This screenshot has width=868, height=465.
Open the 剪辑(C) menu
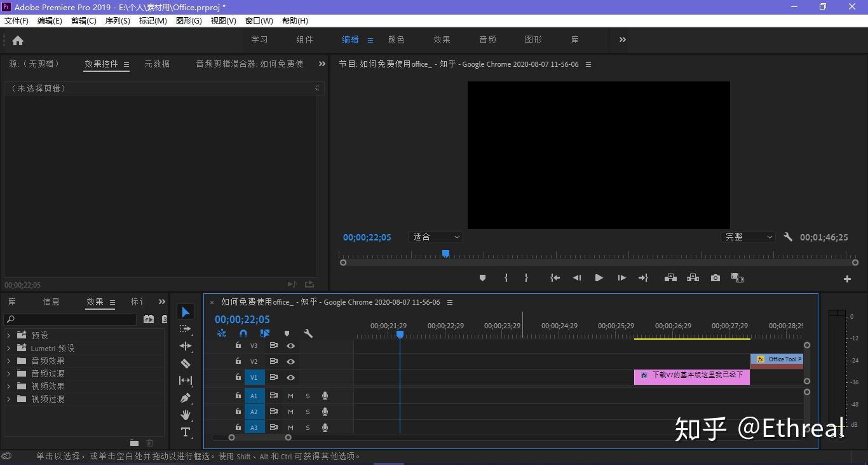(83, 21)
